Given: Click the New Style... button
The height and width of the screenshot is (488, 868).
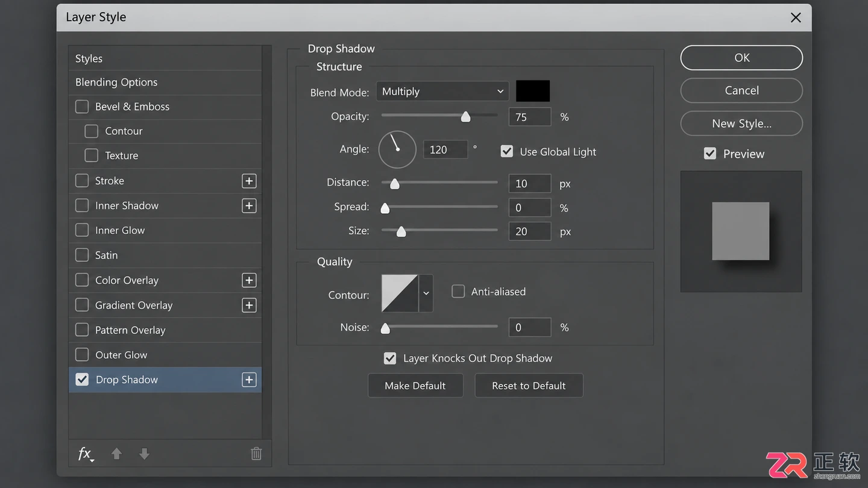Looking at the screenshot, I should (741, 124).
